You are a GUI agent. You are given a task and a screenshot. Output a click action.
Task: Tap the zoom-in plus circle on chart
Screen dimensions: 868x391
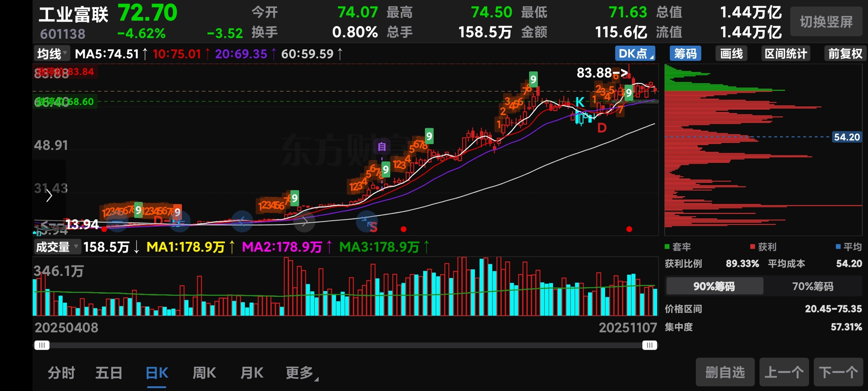[179, 222]
